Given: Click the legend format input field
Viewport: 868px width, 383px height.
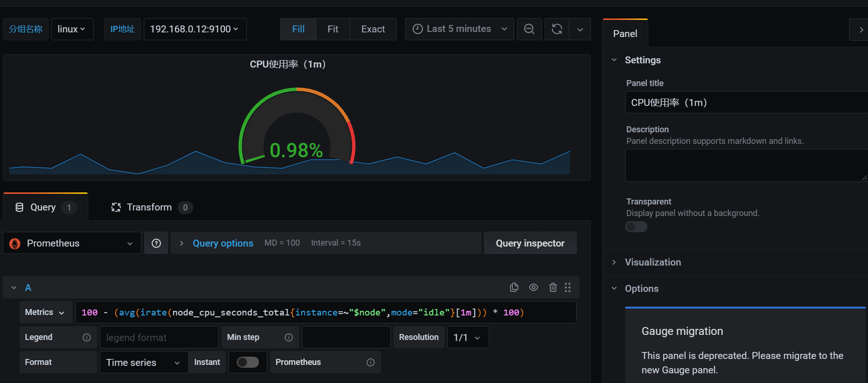Looking at the screenshot, I should [159, 337].
